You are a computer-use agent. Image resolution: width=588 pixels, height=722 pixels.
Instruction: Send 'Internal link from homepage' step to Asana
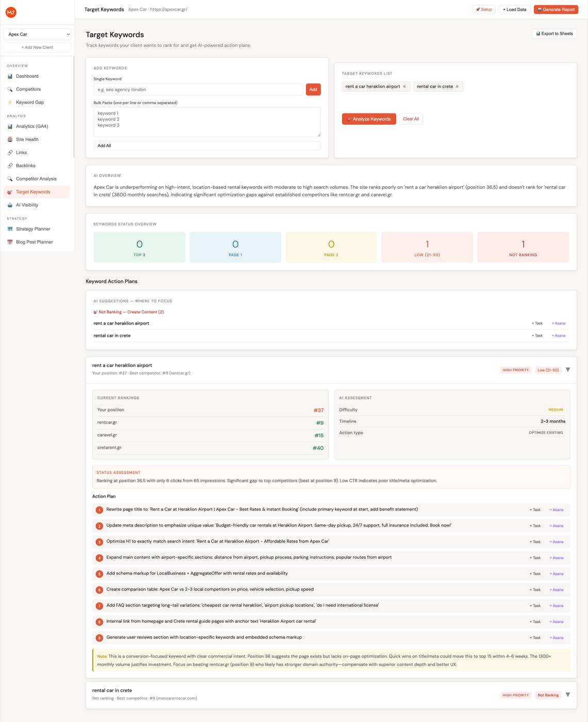pos(557,622)
